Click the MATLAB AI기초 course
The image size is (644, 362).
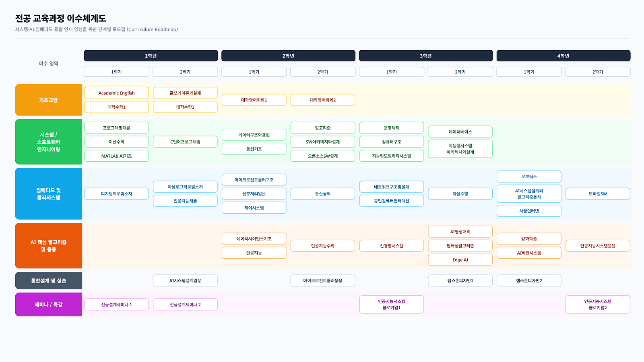[117, 156]
